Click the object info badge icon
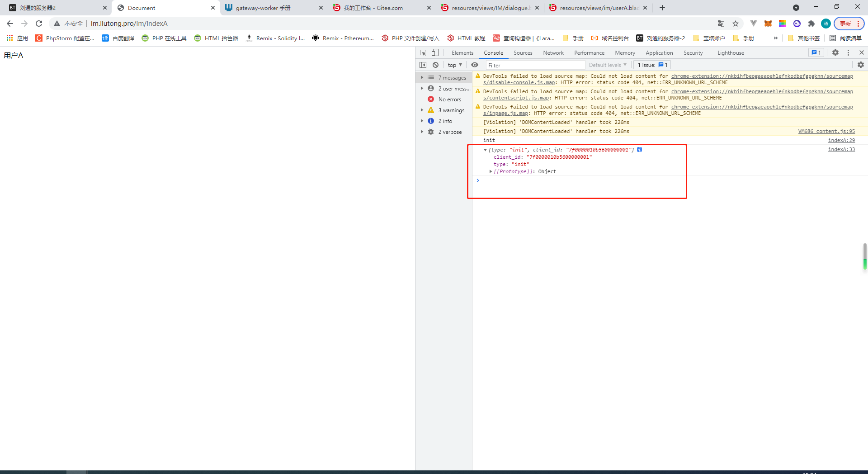 point(640,150)
